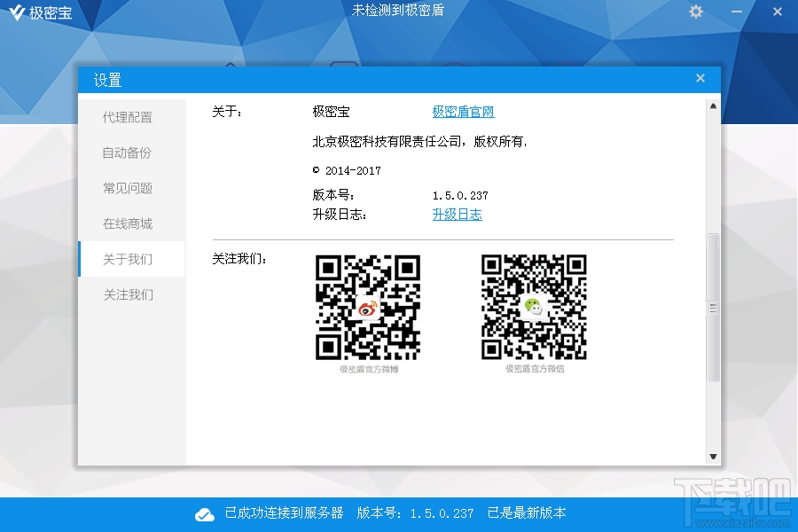The height and width of the screenshot is (532, 798).
Task: Select the 代理配置 tab
Action: pyautogui.click(x=132, y=117)
